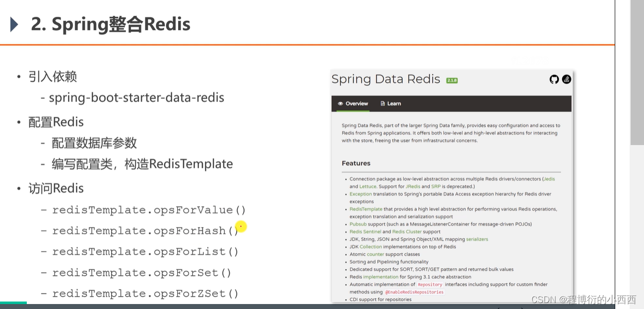The width and height of the screenshot is (644, 309).
Task: Open the Redis Cluster link
Action: [x=407, y=232]
